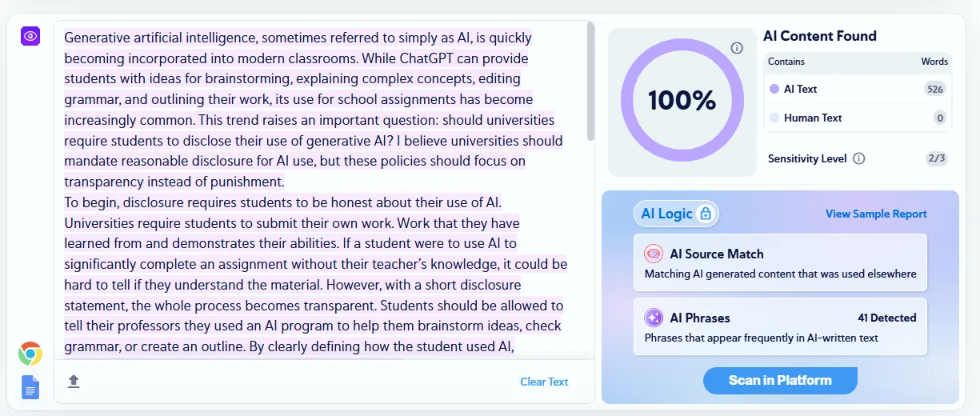Click the AI Logic lock icon
Screen dimensions: 980x416
[x=706, y=214]
